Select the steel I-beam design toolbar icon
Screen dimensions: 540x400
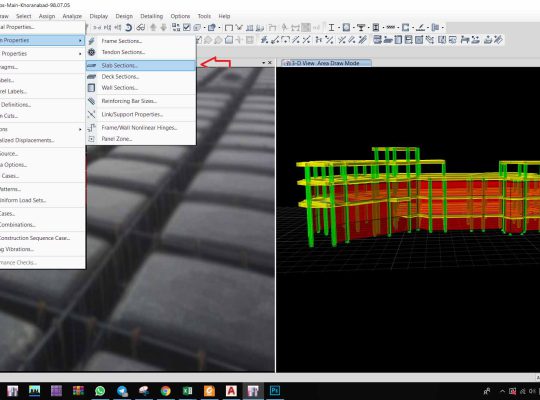pos(331,27)
